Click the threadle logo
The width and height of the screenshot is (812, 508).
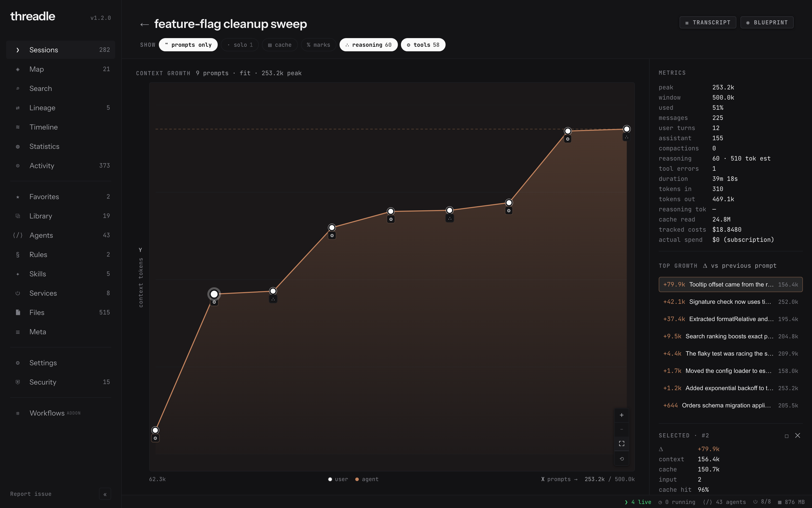click(32, 17)
